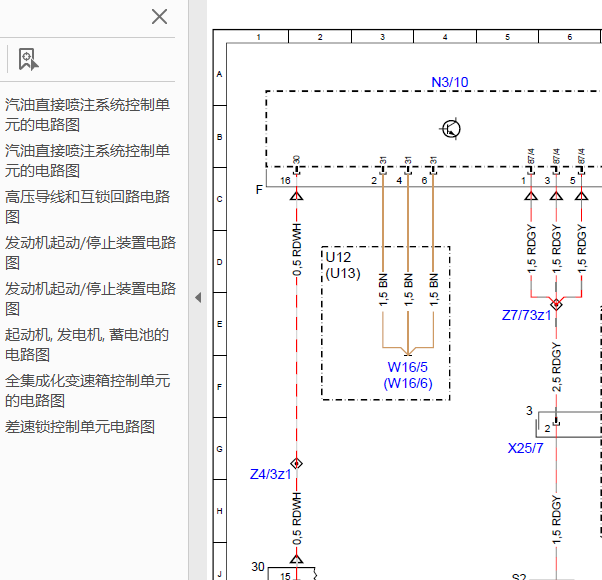
Task: Open bookmark 全集成化变速箱控制单元的电路图
Action: (x=87, y=391)
